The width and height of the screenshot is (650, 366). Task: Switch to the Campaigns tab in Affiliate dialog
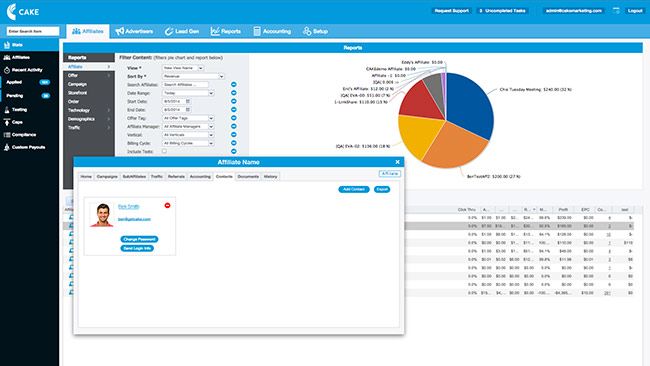tap(107, 177)
